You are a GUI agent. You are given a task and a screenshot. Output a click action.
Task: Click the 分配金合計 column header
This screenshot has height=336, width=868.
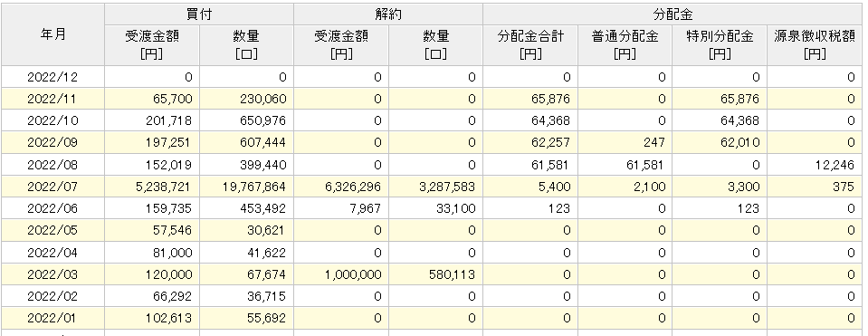point(530,45)
